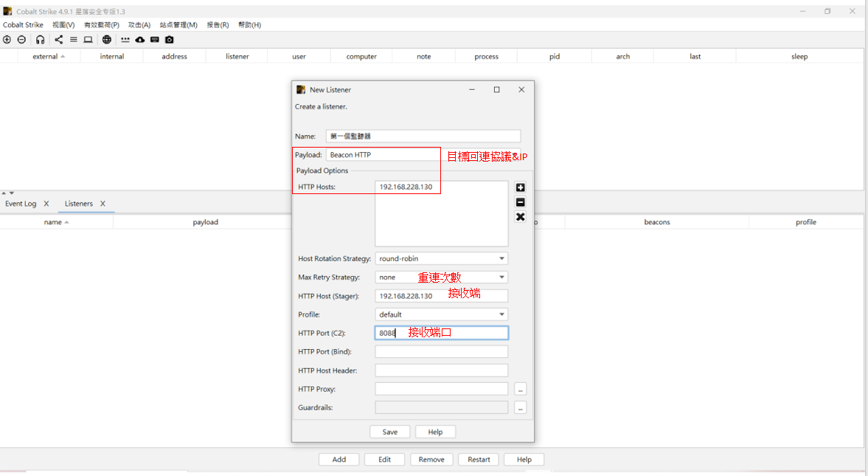The height and width of the screenshot is (476, 868).
Task: Click the Cobalt Strike app icon in title bar
Action: pos(8,11)
